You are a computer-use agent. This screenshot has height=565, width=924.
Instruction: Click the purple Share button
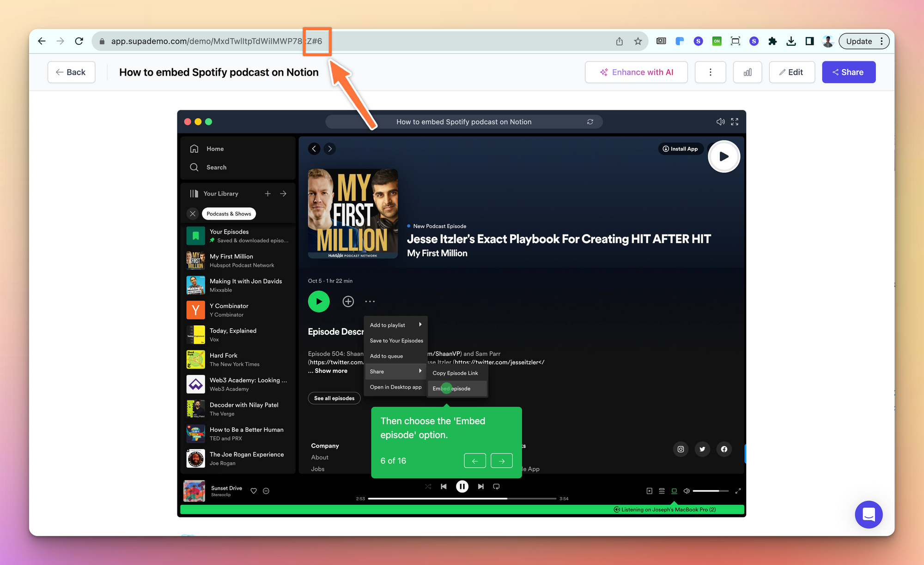coord(849,72)
